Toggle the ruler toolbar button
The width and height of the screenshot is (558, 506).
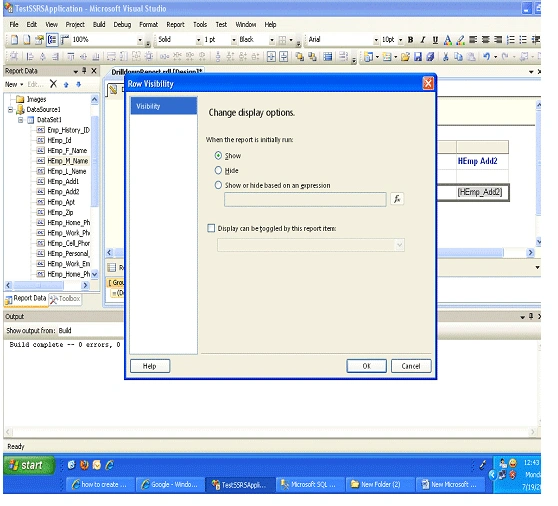pos(65,40)
